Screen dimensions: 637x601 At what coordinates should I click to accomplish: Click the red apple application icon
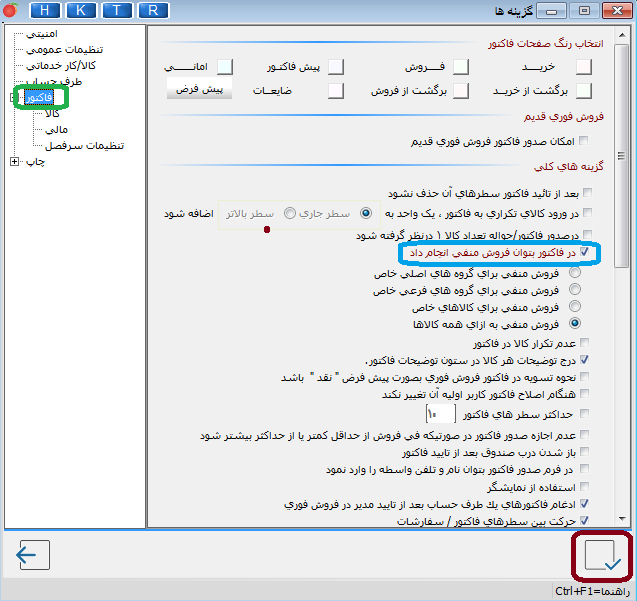point(10,10)
